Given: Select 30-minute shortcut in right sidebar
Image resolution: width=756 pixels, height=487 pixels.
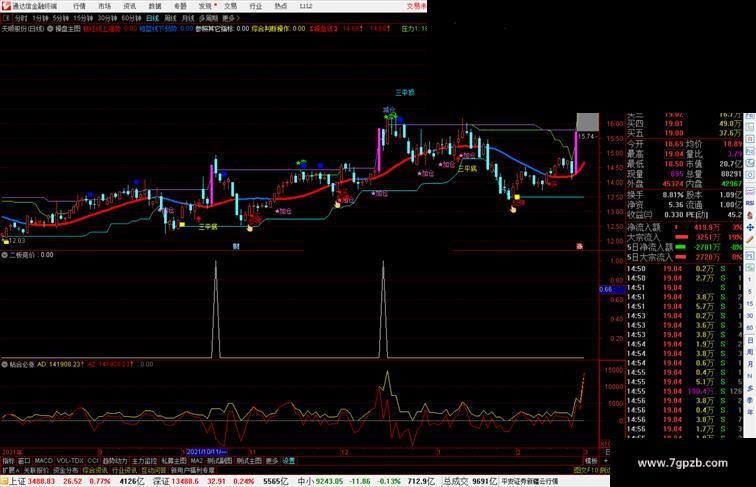Looking at the screenshot, I should pyautogui.click(x=750, y=316).
